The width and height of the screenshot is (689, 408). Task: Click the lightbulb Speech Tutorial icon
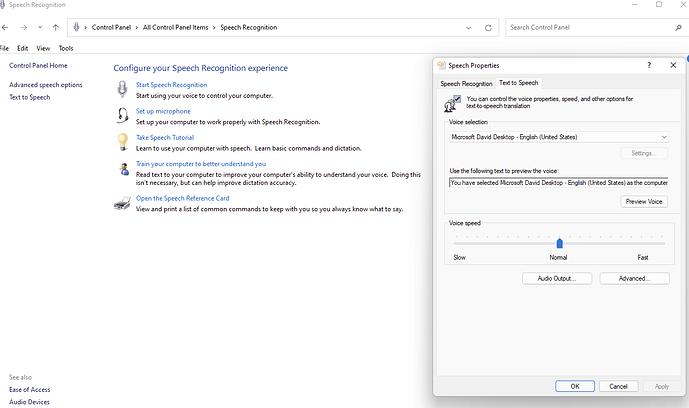123,142
